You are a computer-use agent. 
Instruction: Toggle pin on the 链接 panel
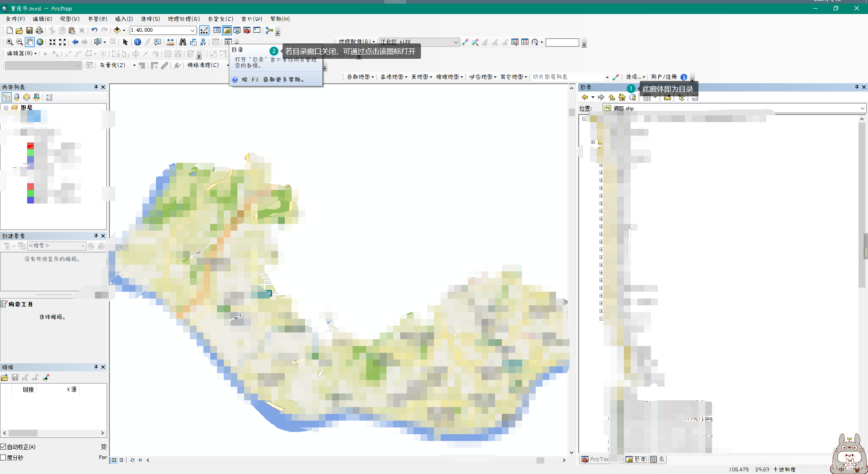96,367
